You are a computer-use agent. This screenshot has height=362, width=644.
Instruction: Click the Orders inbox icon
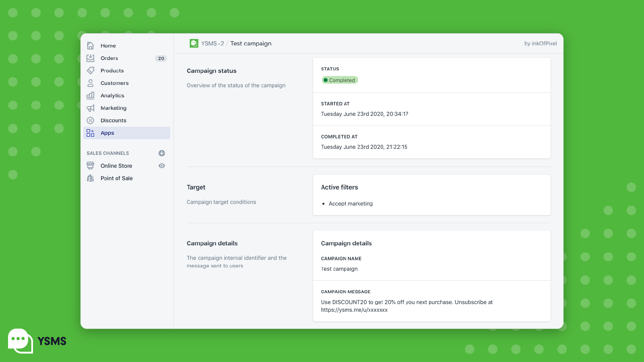point(91,58)
